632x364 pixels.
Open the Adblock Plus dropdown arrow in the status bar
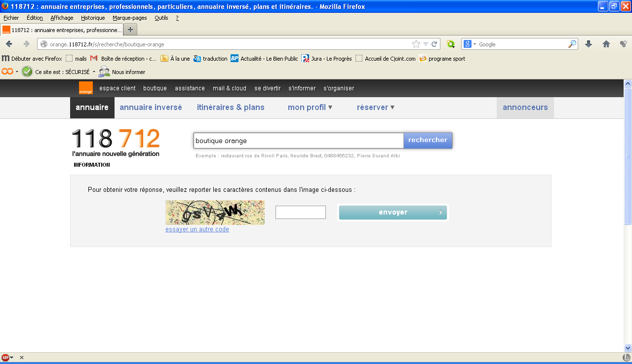point(12,358)
